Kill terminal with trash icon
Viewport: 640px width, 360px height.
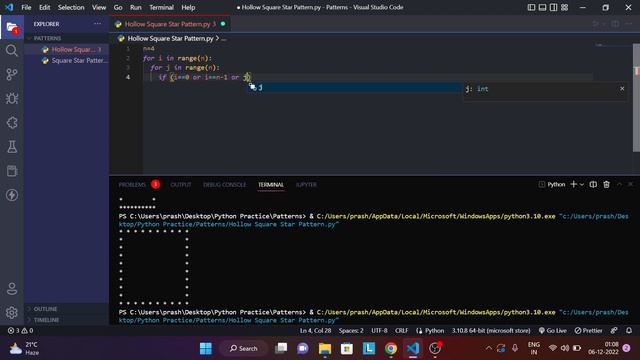[607, 184]
